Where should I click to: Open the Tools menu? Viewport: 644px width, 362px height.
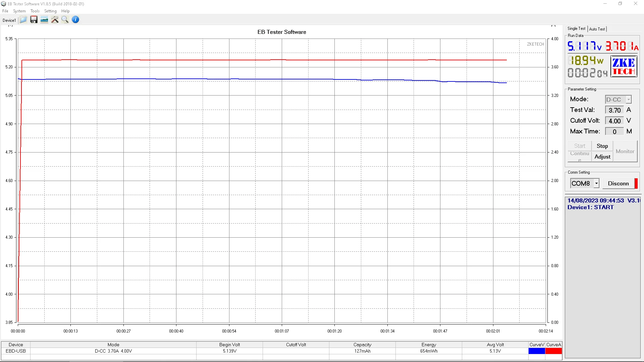click(x=35, y=11)
